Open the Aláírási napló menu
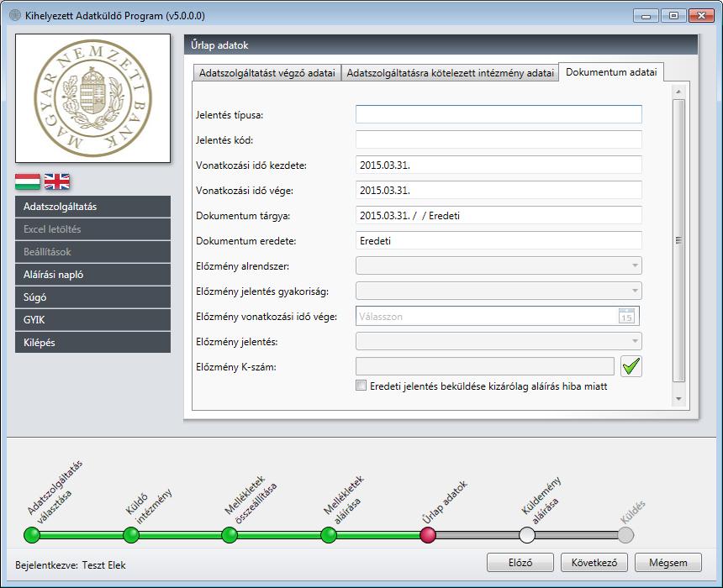 pos(92,275)
